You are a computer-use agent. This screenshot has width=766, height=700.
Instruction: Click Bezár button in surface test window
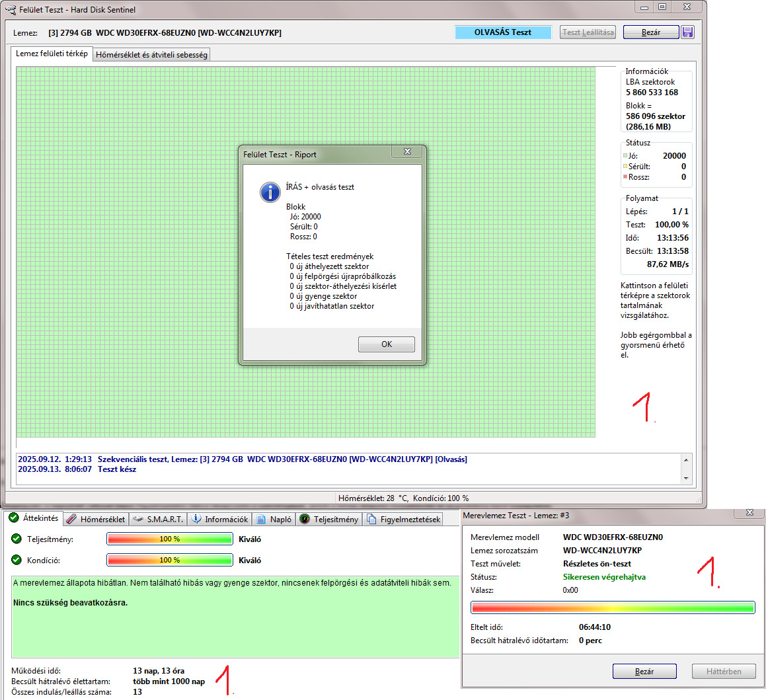(x=651, y=32)
